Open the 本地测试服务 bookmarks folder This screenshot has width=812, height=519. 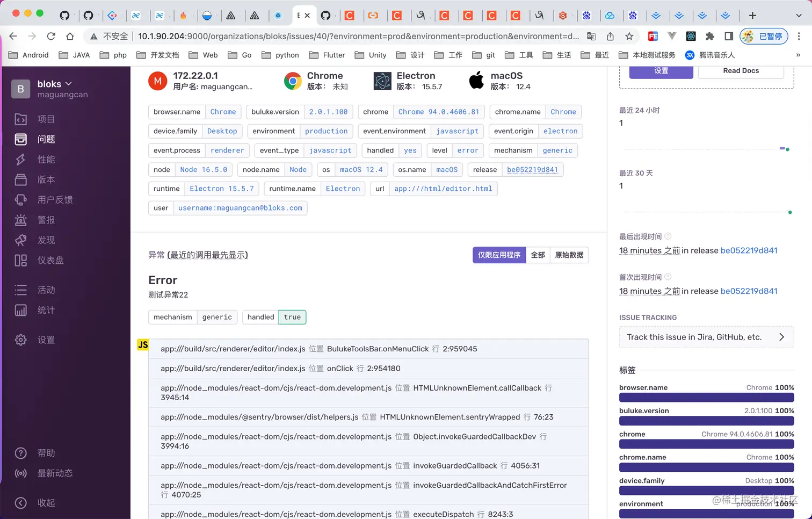tap(647, 55)
